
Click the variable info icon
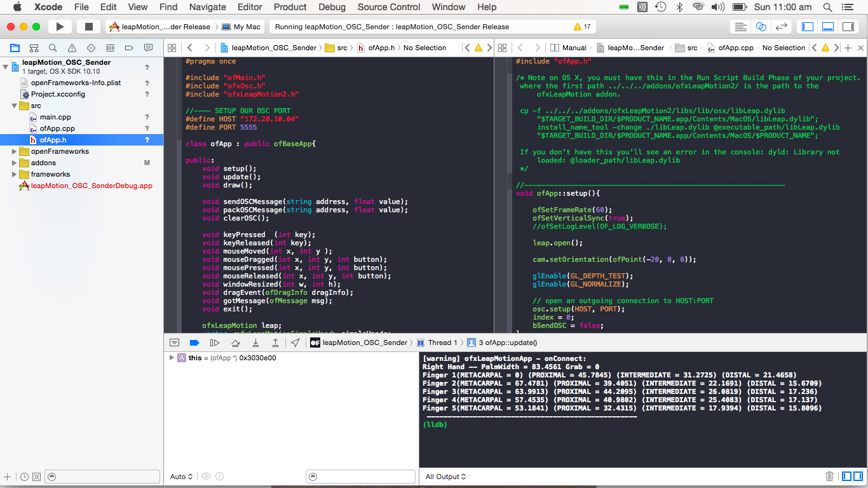pos(219,477)
